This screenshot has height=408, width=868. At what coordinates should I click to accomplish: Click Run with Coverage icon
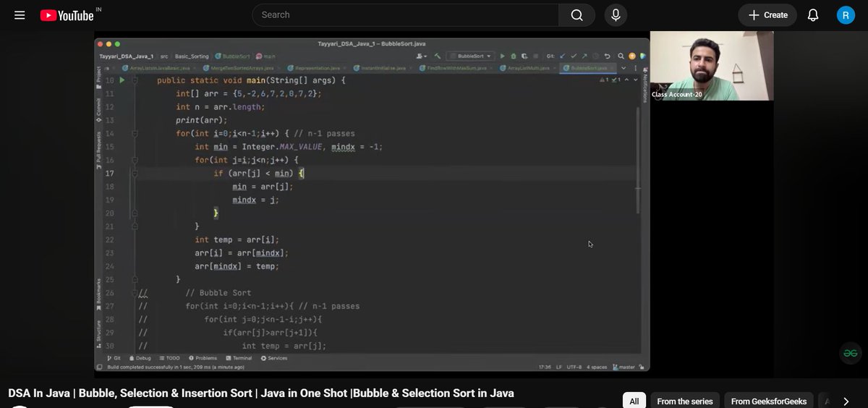tap(524, 56)
